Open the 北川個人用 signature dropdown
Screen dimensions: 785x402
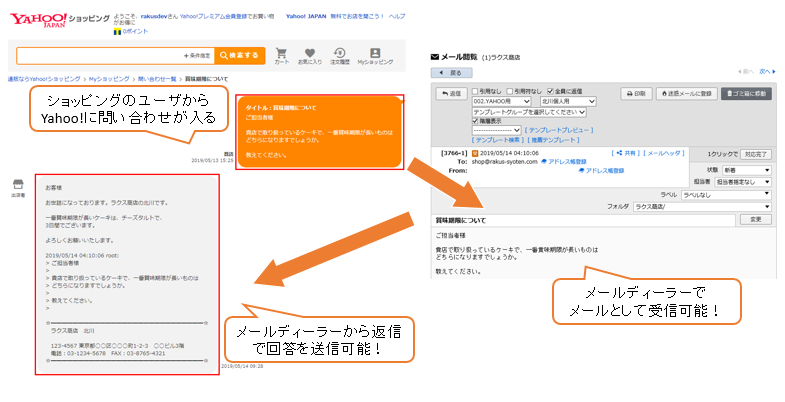[x=568, y=102]
